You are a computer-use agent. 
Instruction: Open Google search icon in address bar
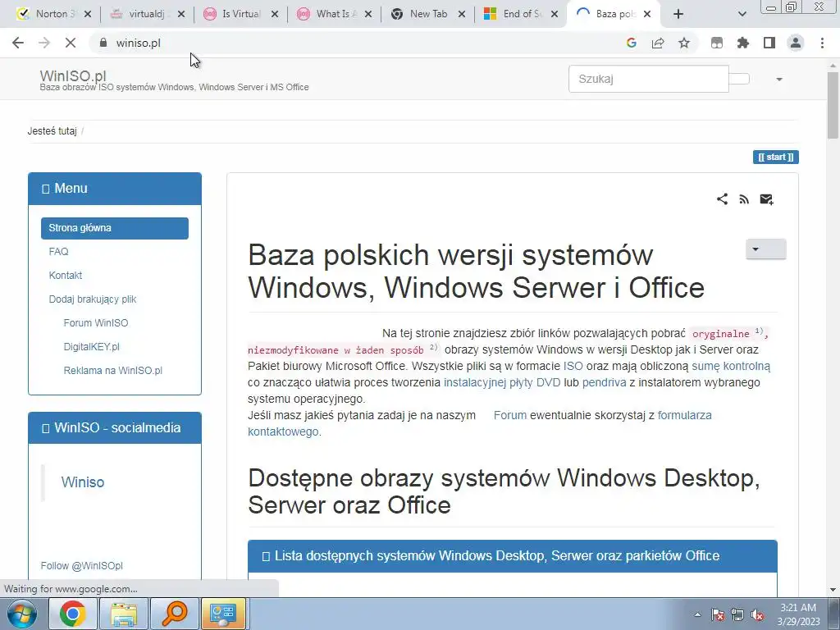[632, 43]
